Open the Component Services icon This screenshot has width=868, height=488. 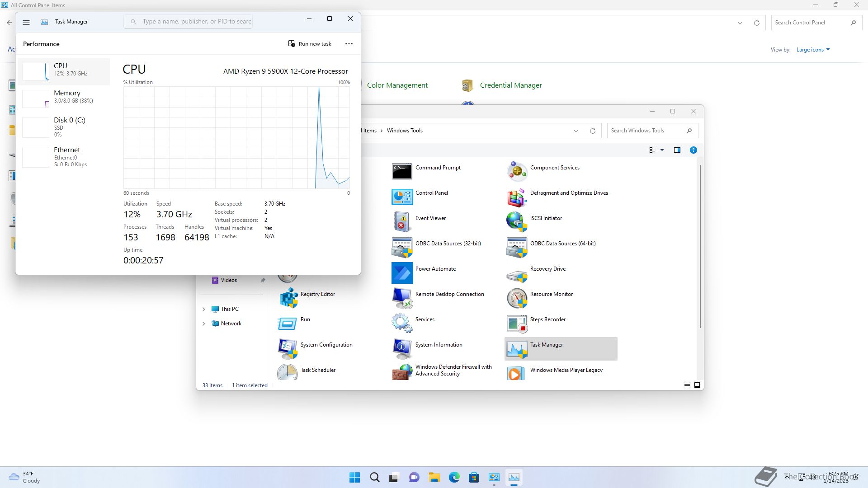coord(517,172)
